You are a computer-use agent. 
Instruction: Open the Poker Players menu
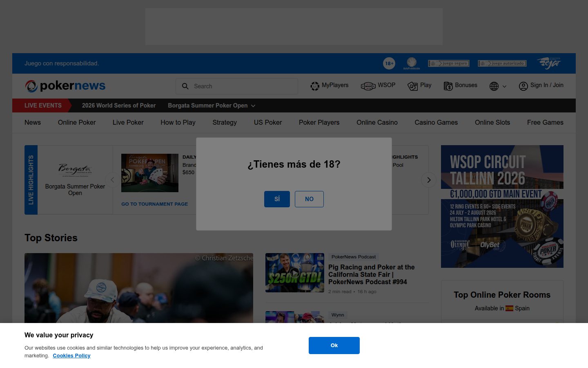point(319,122)
